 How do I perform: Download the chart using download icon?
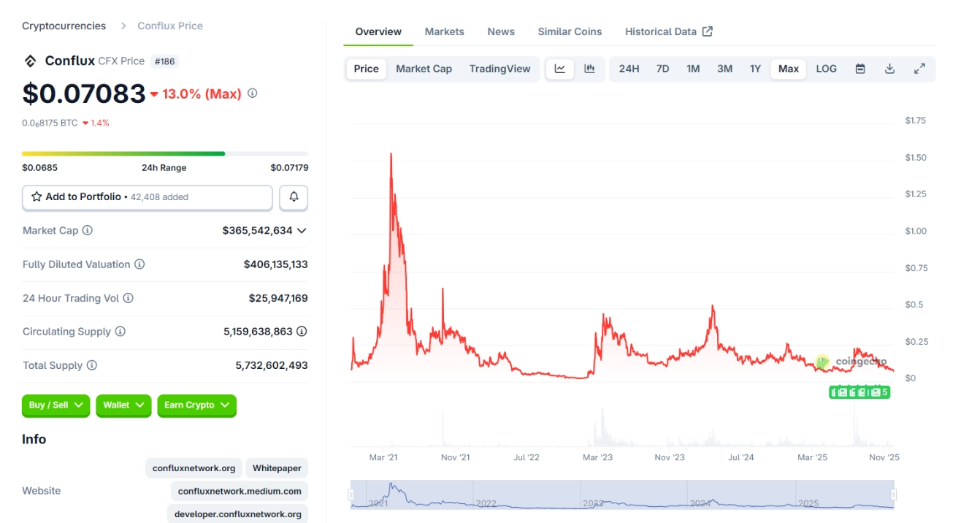(891, 69)
